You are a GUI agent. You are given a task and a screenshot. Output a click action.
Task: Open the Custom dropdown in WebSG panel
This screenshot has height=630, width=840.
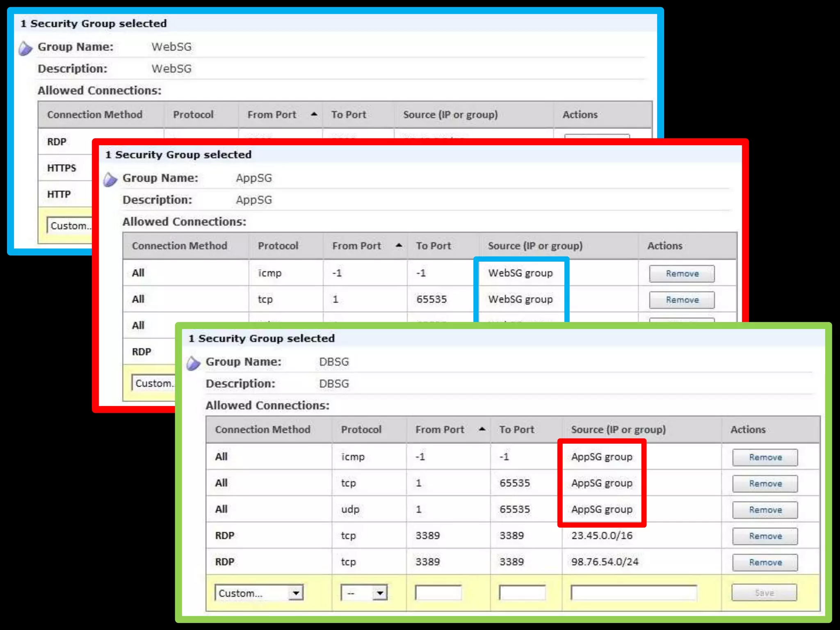pyautogui.click(x=70, y=226)
